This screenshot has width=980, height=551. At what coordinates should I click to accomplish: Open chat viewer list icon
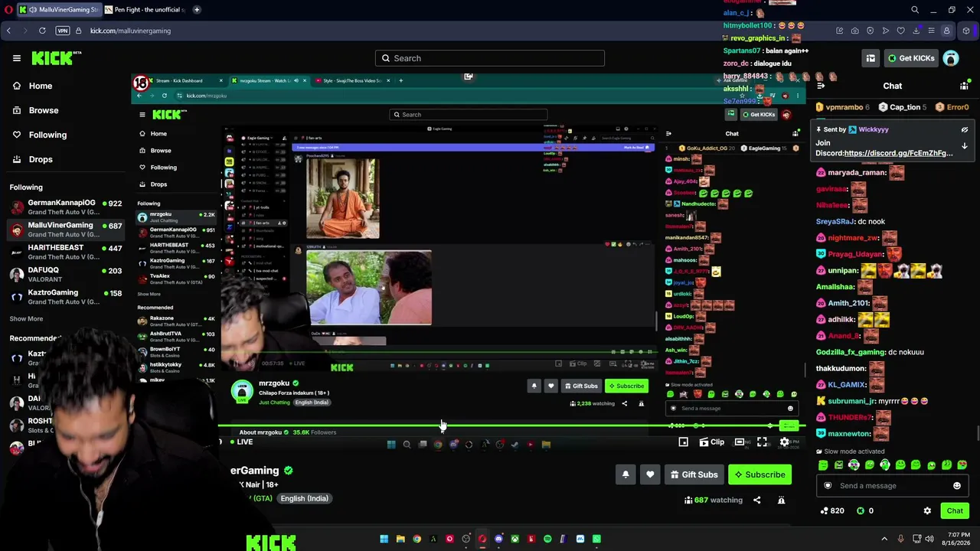pos(964,86)
